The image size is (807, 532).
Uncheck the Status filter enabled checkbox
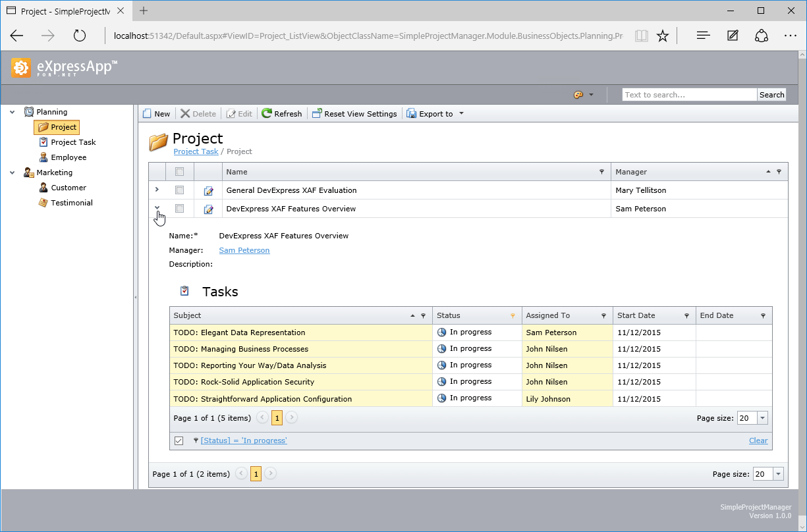click(179, 440)
